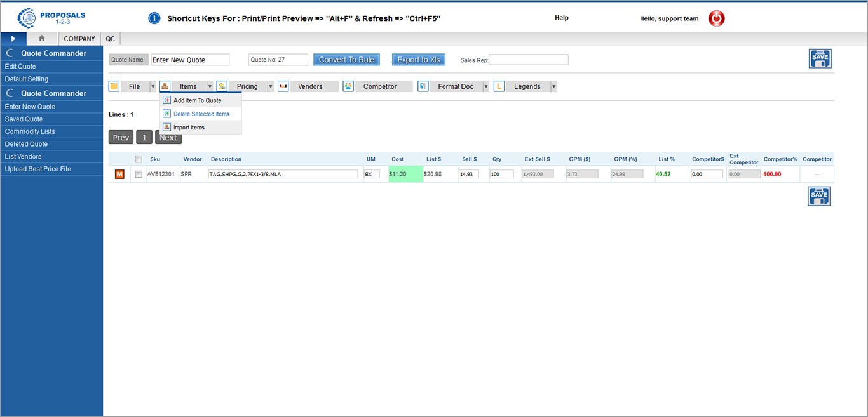Select Import Items from the menu
This screenshot has height=417, width=868.
tap(189, 128)
